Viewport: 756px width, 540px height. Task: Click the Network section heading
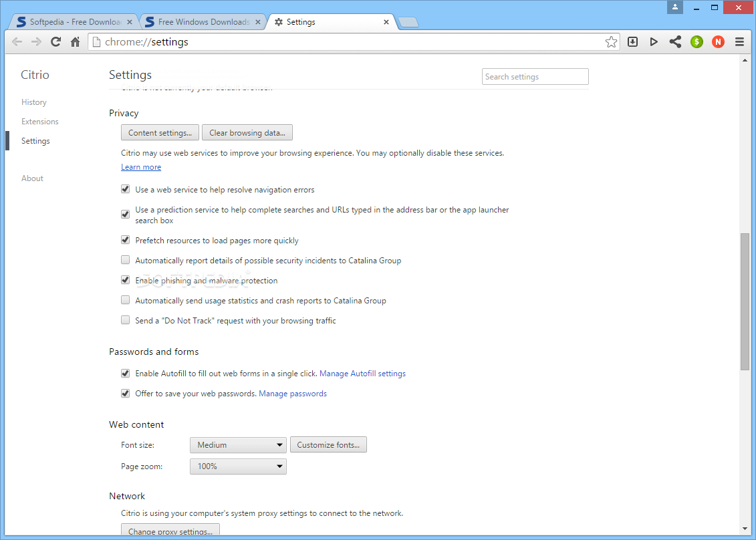coord(127,496)
